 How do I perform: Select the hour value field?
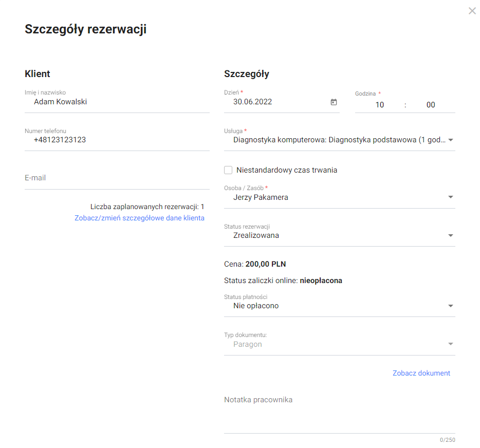(x=379, y=105)
